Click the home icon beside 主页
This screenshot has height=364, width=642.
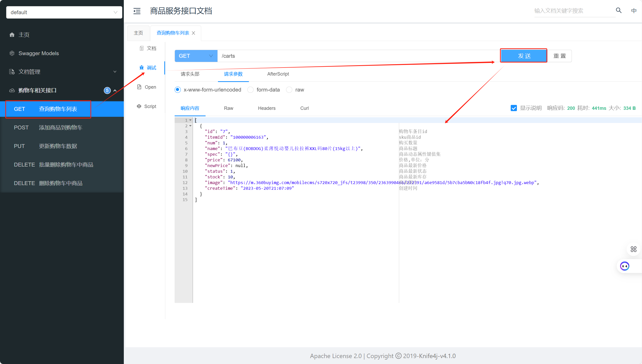(12, 35)
